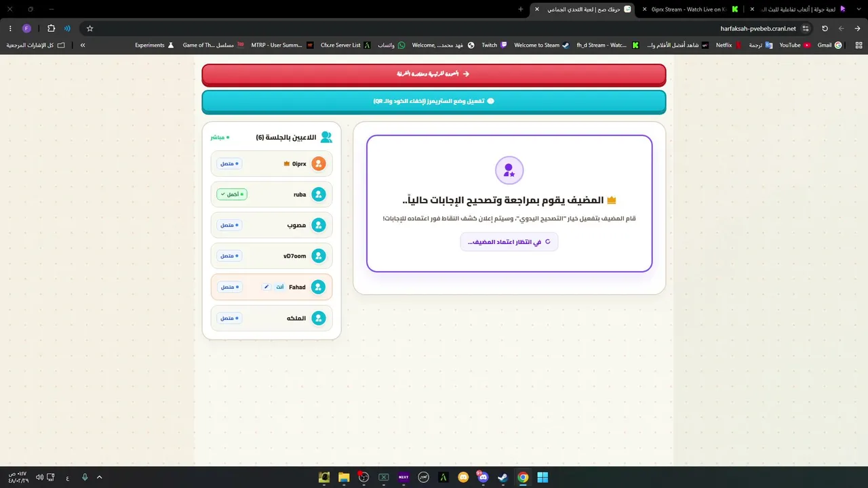Go back to previous page
868x488 pixels.
[858, 28]
